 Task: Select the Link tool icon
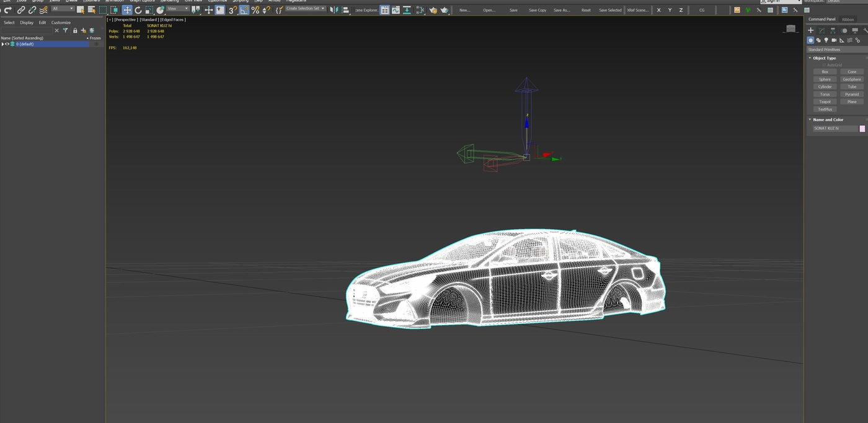point(21,10)
